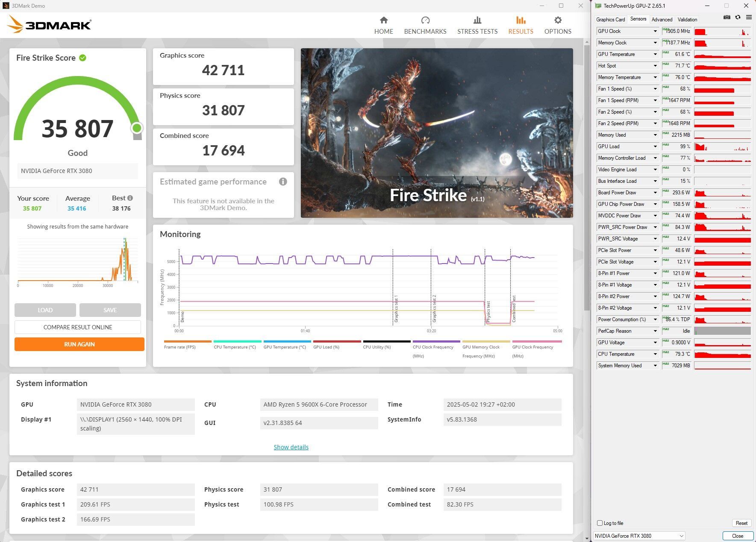Open the HOME section in 3DMark
This screenshot has width=756, height=542.
coord(383,25)
